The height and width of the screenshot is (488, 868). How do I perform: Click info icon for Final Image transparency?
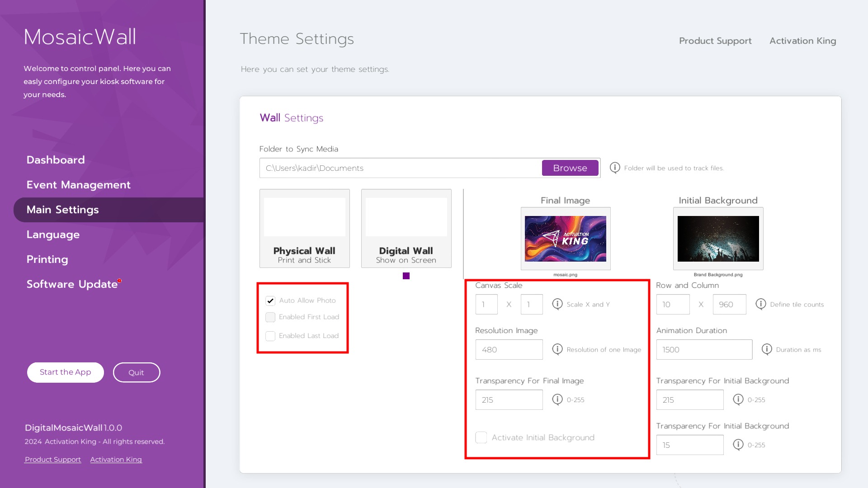coord(557,399)
